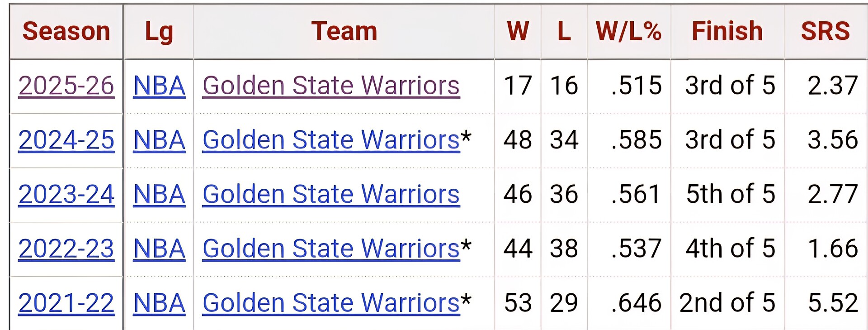868x330 pixels.
Task: Click the NBA link in 2021-22 row
Action: pyautogui.click(x=159, y=303)
